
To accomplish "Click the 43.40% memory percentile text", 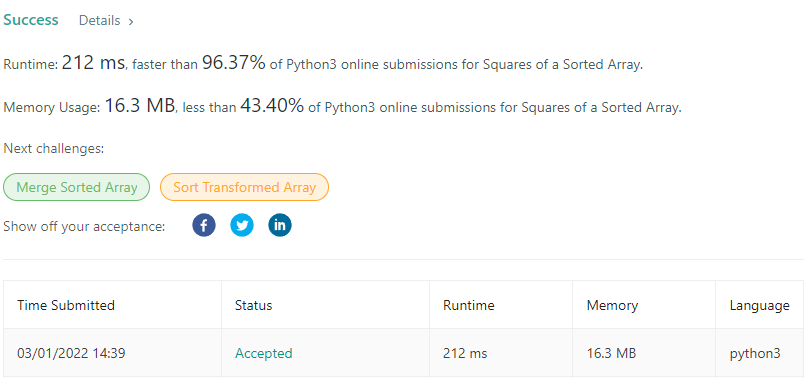I will (x=272, y=105).
